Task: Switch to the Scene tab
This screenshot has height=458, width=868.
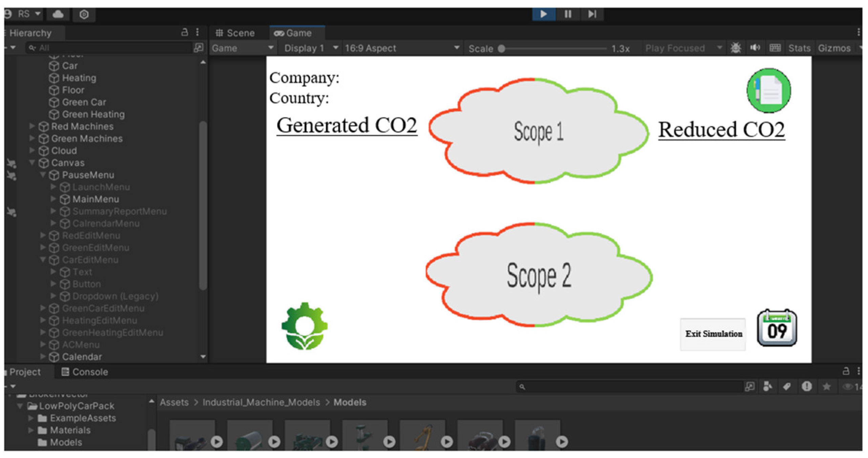Action: [235, 33]
